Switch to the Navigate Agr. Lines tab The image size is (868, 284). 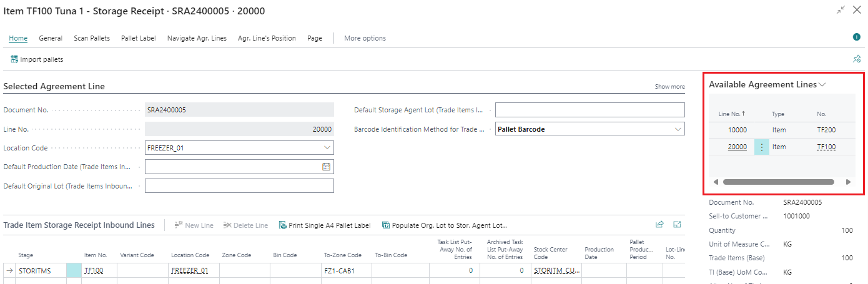[x=197, y=38]
